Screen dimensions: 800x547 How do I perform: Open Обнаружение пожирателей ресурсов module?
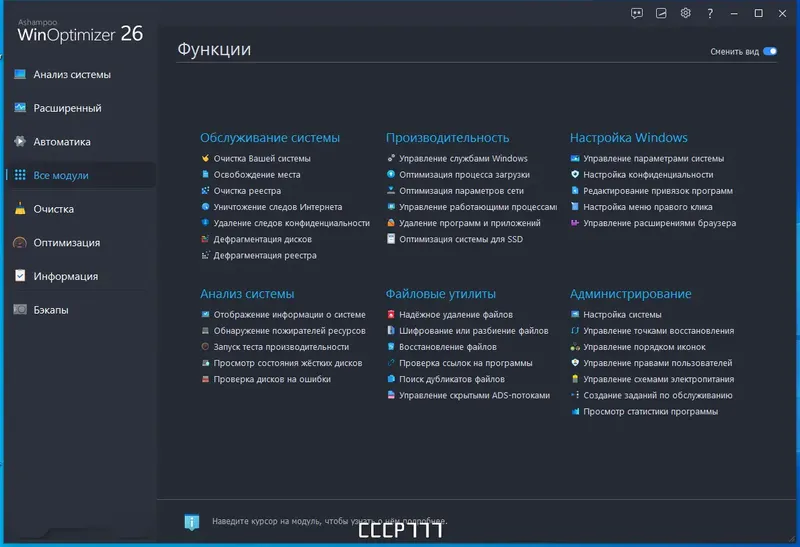click(289, 331)
